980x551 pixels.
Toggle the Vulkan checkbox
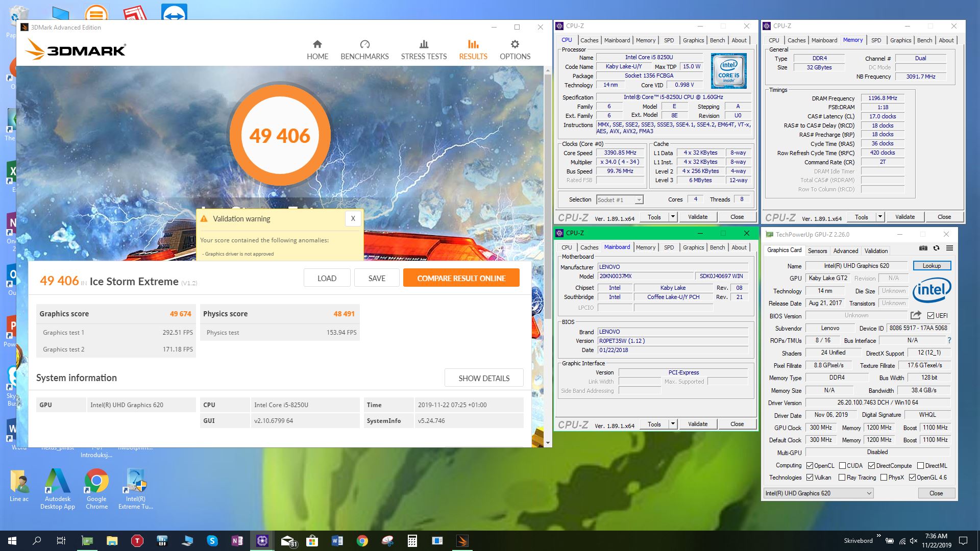click(x=810, y=478)
